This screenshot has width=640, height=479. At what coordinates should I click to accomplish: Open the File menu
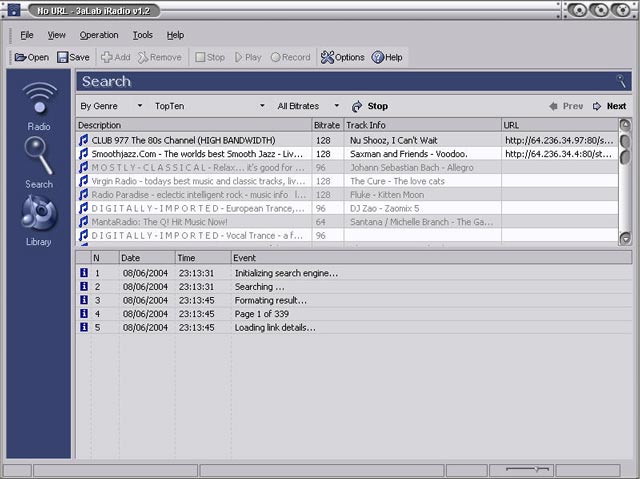point(27,35)
